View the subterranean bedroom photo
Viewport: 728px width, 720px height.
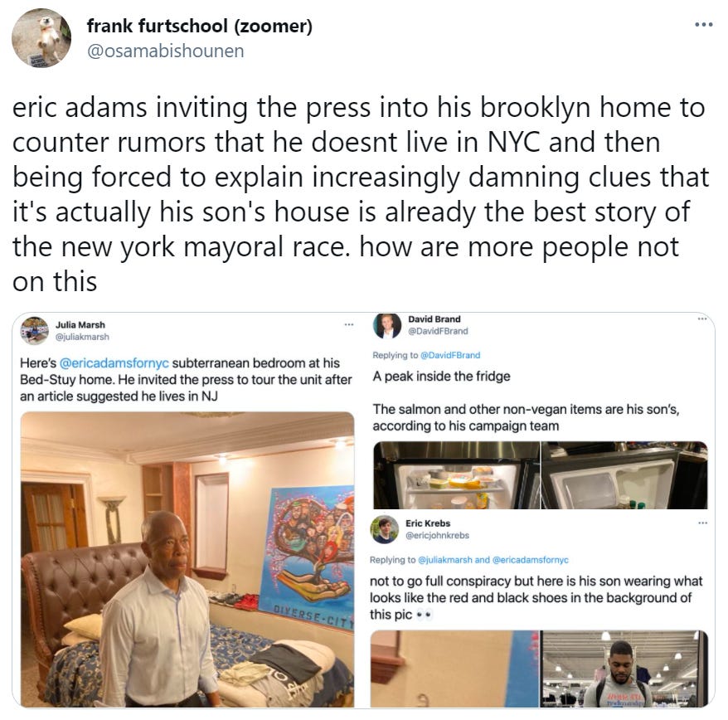click(187, 559)
